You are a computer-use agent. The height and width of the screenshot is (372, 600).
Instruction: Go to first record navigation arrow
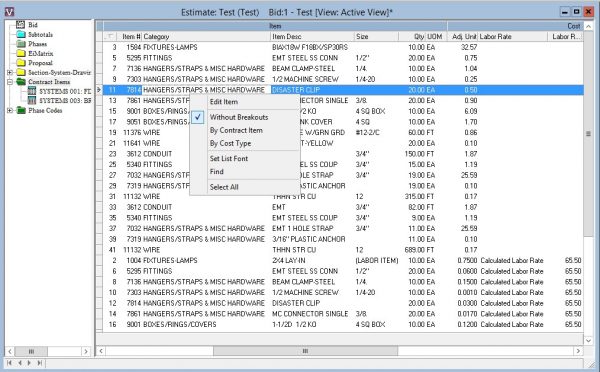pyautogui.click(x=9, y=363)
